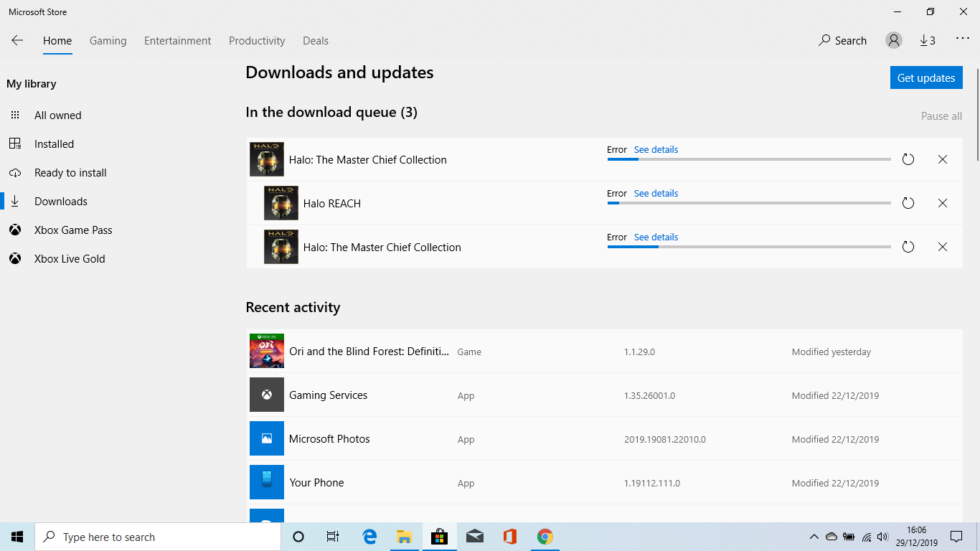
Task: Click version 1.35.26001.0 of Gaming Services
Action: [649, 396]
